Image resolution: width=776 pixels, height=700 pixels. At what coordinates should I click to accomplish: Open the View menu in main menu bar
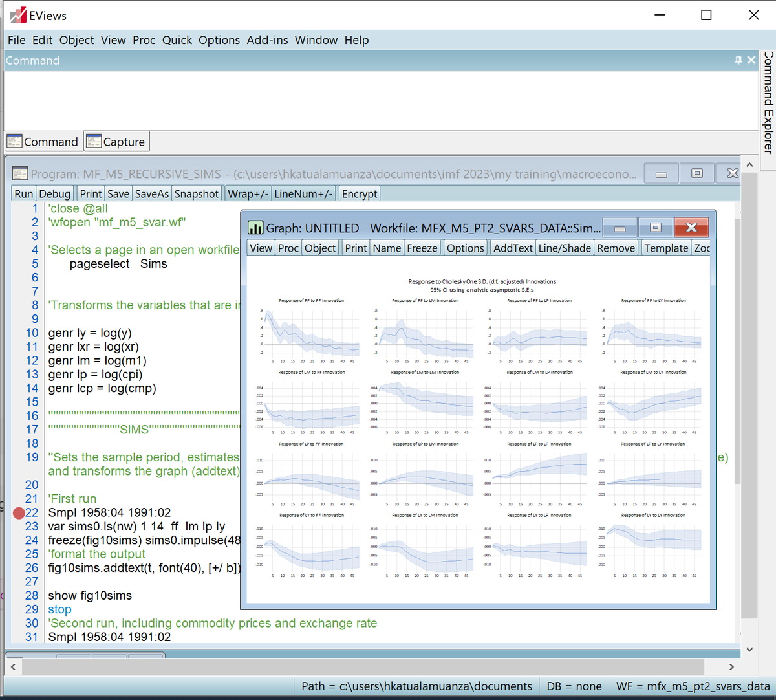[113, 40]
